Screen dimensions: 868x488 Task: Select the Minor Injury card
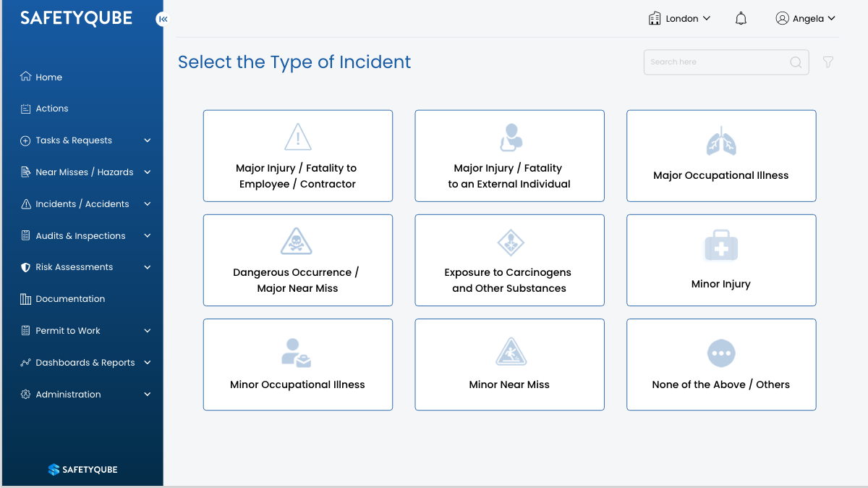click(721, 260)
